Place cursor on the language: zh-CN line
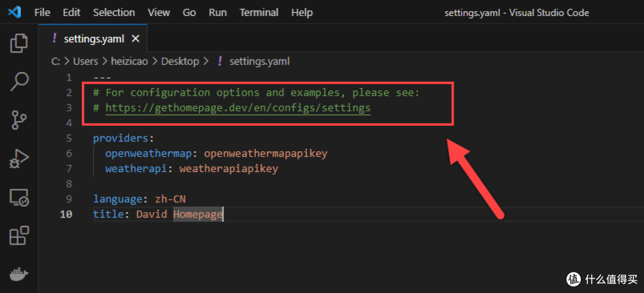 (x=143, y=199)
